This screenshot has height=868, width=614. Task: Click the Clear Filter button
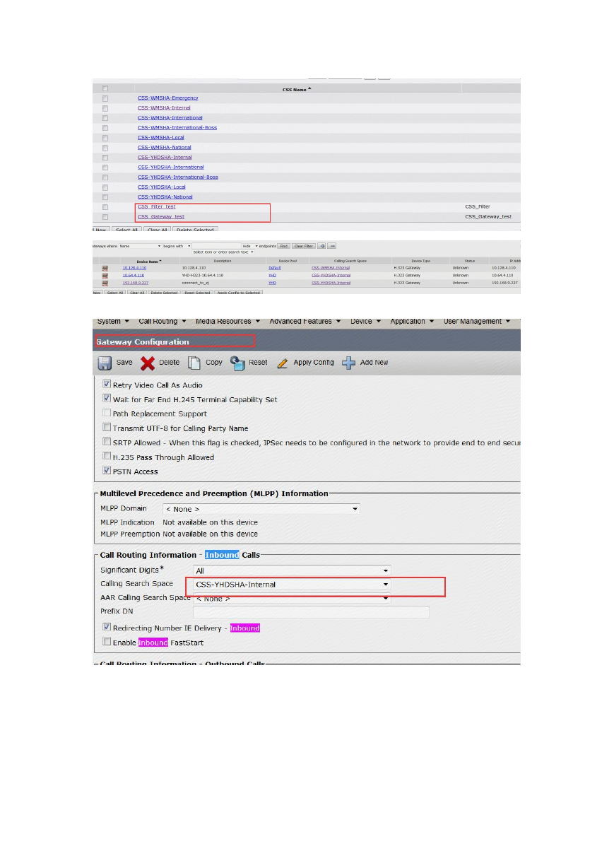coord(304,246)
